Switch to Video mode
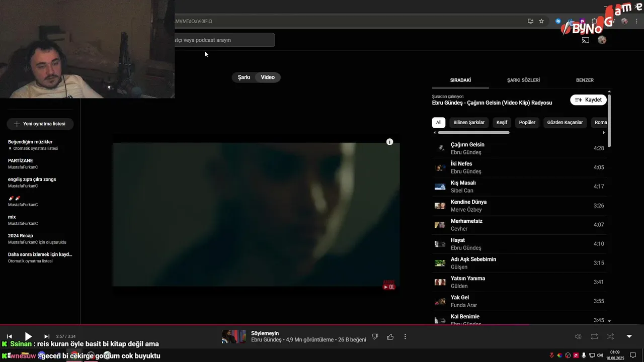Image resolution: width=644 pixels, height=362 pixels. click(268, 77)
